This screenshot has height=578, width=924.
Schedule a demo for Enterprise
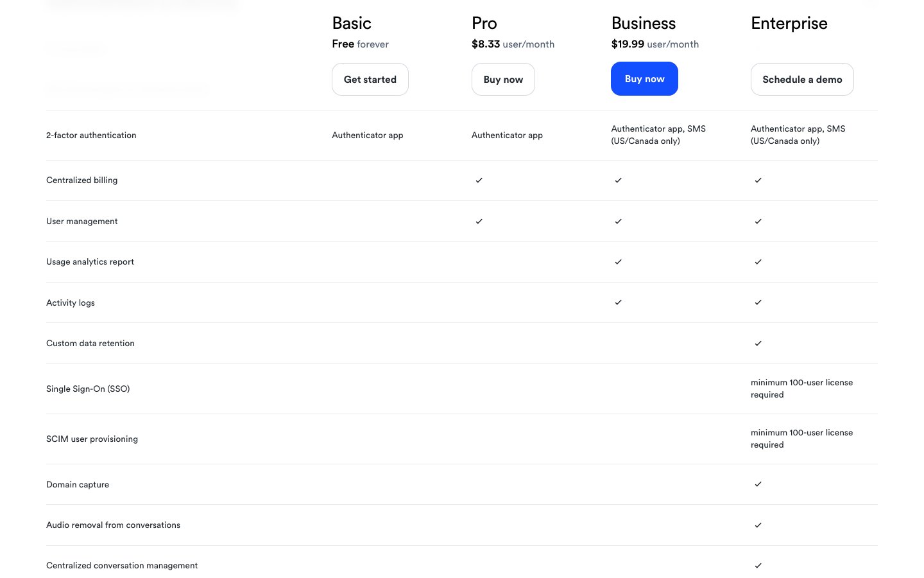pos(802,80)
